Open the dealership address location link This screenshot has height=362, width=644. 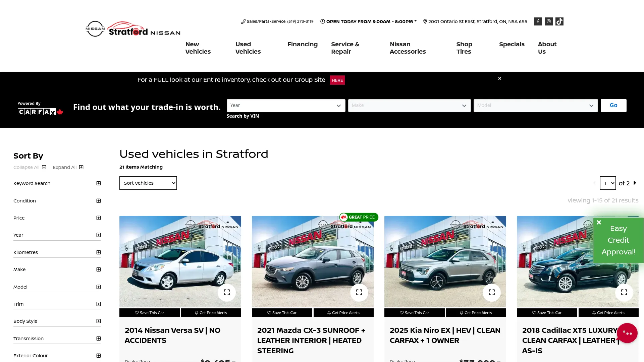[x=475, y=21]
